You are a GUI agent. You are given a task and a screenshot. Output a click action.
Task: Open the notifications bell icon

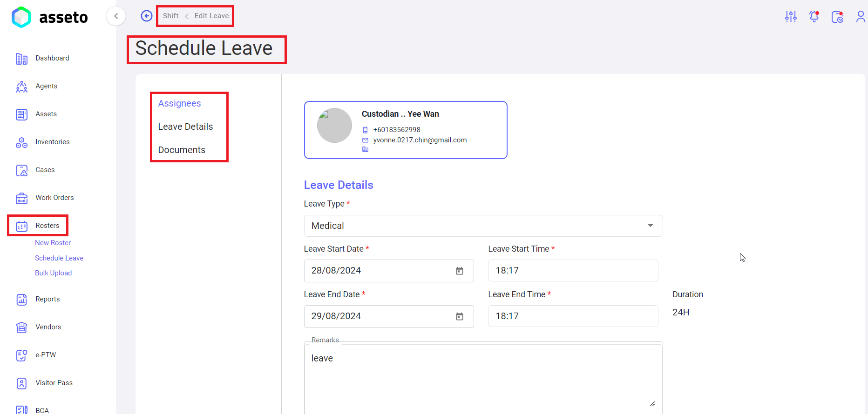(814, 17)
